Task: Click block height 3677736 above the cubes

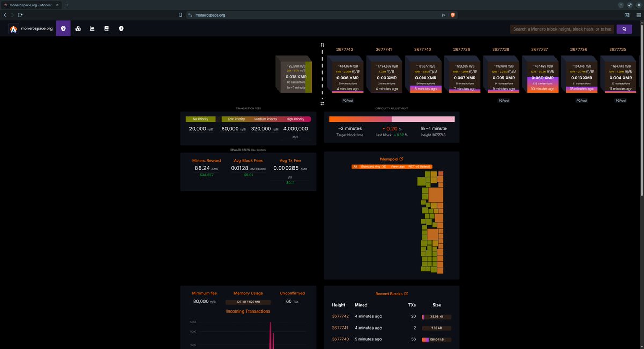Action: pyautogui.click(x=579, y=49)
